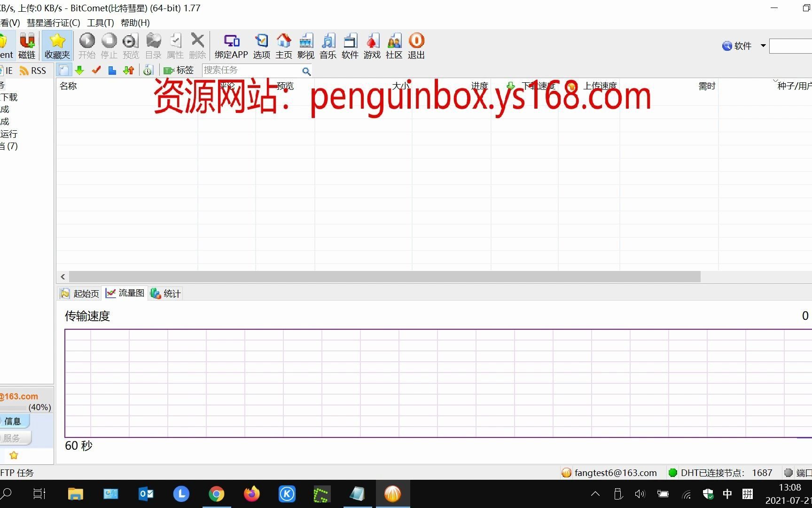812x508 pixels.
Task: Switch to the 流量图 traffic tab
Action: (125, 293)
